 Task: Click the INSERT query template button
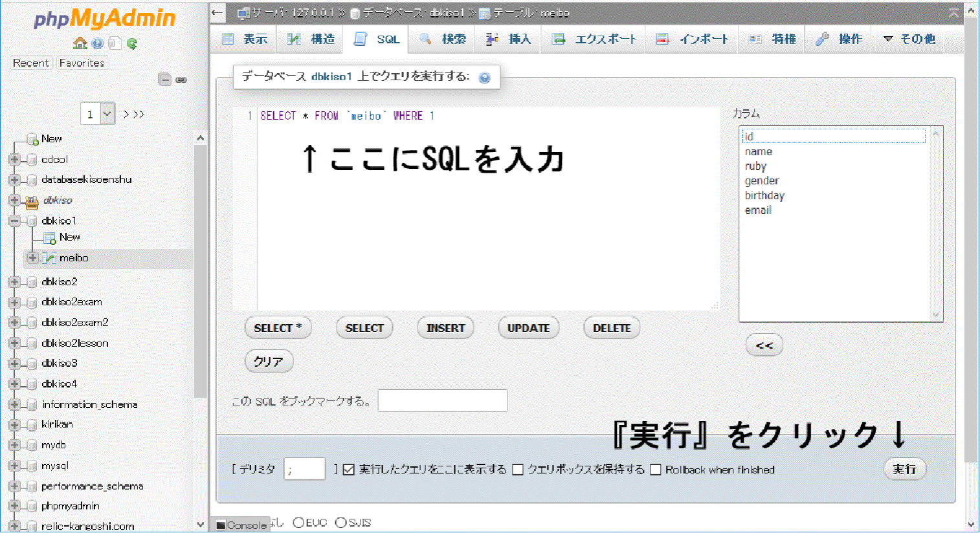(445, 328)
